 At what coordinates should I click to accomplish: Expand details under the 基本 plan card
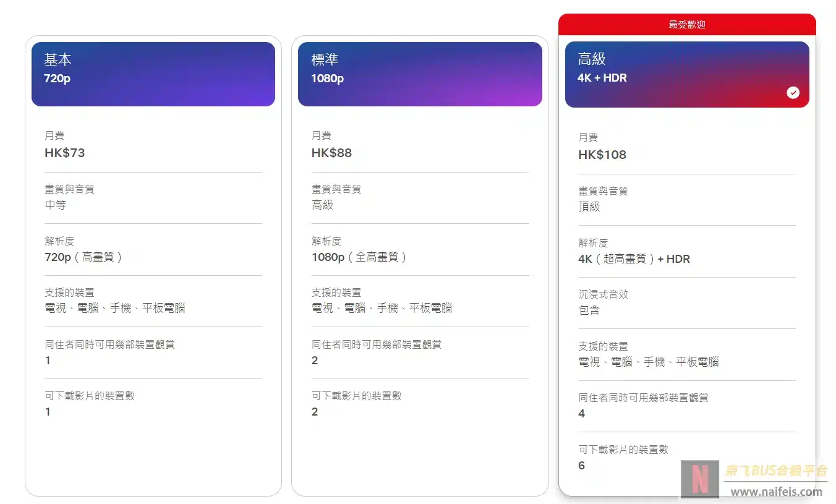(x=153, y=464)
